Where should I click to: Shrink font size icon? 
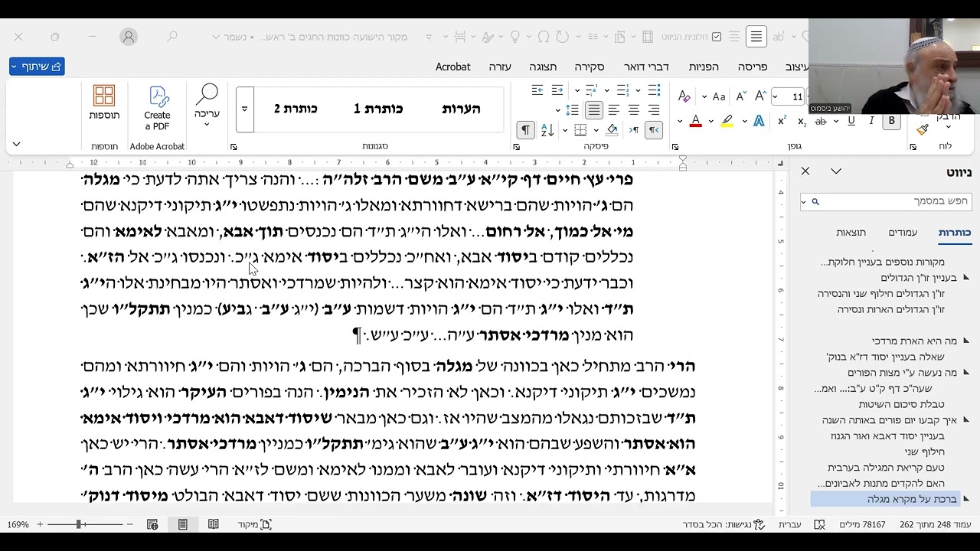point(740,96)
